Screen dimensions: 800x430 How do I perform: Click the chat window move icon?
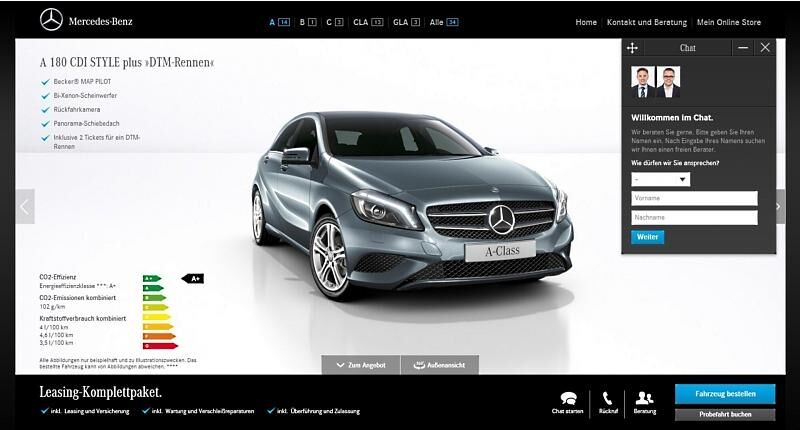coord(632,48)
